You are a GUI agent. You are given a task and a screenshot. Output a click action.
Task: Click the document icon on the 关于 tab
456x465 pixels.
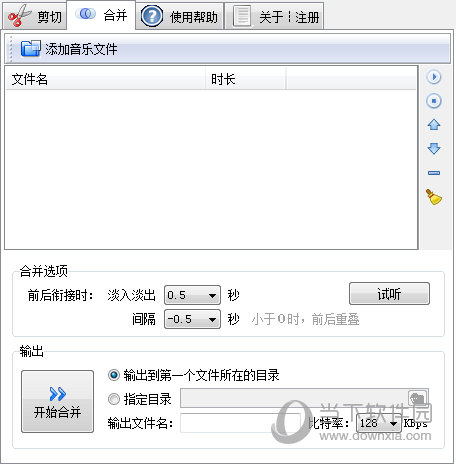point(242,16)
